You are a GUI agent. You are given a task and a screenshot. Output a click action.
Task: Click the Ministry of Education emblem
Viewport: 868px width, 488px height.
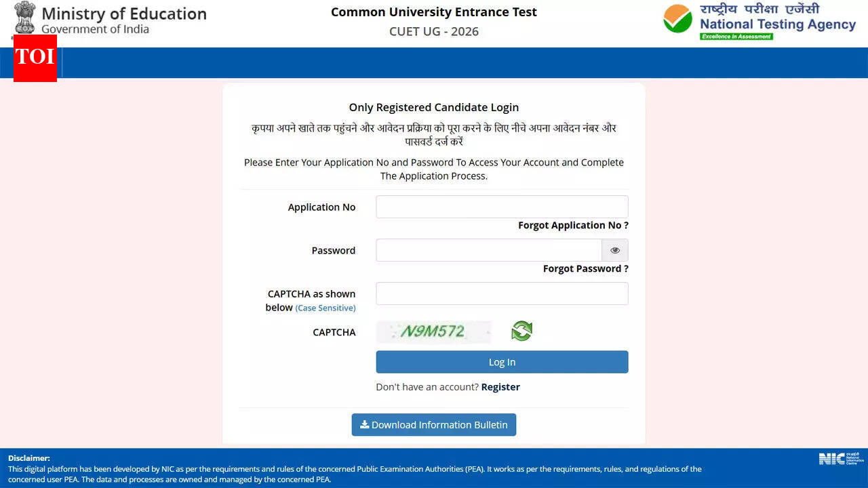(24, 16)
